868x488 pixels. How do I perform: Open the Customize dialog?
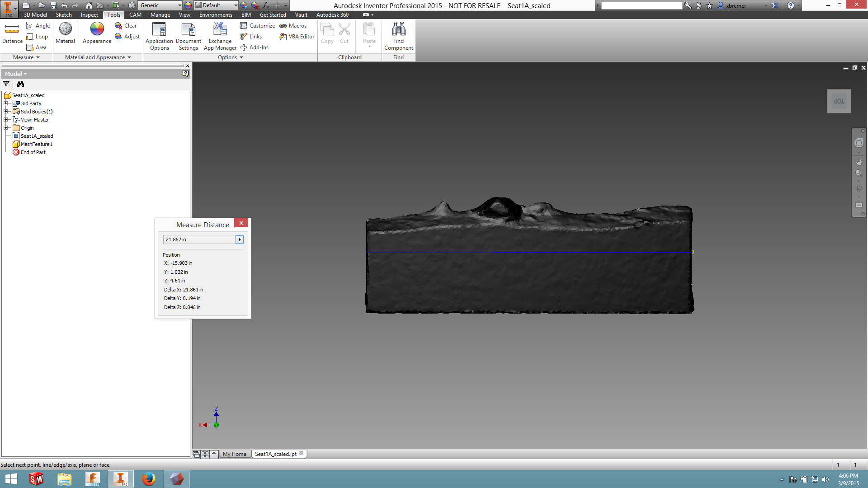point(257,26)
